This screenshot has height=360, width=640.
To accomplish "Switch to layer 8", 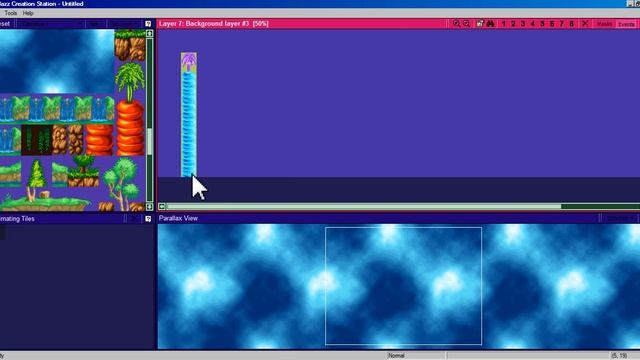I will point(572,24).
